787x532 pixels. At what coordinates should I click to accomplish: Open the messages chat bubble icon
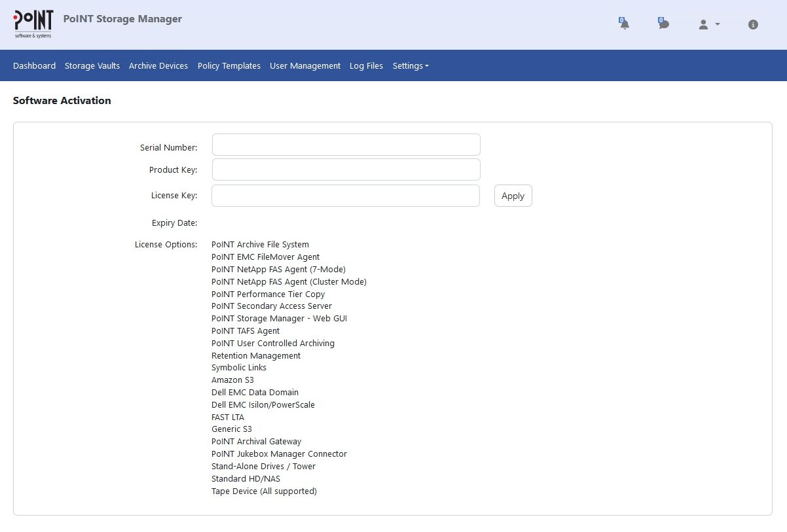tap(663, 24)
